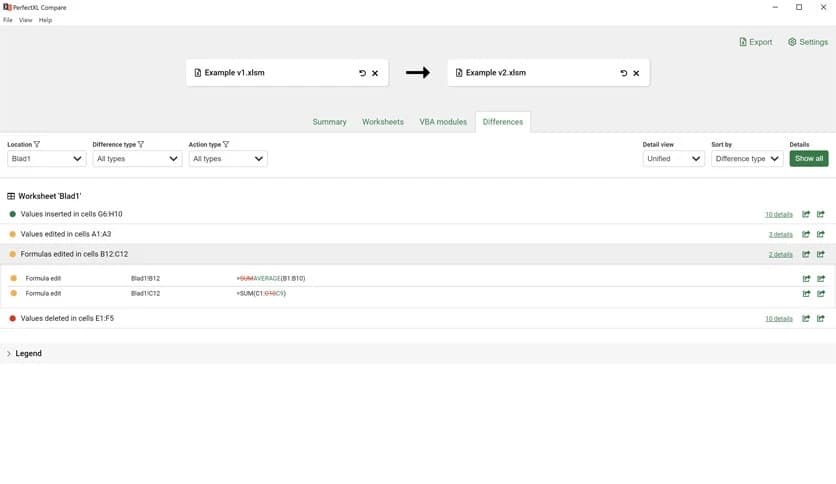Open the Location dropdown showing Blad1

[46, 159]
